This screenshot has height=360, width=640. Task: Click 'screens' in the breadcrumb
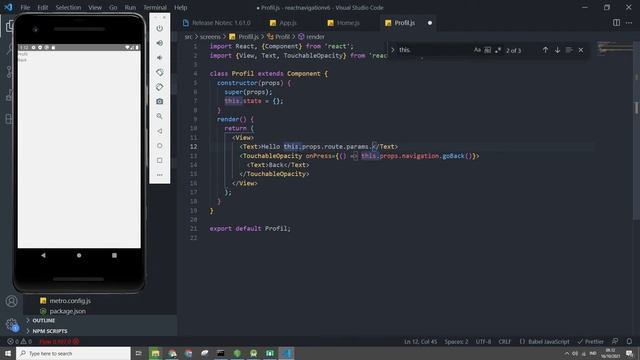tap(210, 37)
